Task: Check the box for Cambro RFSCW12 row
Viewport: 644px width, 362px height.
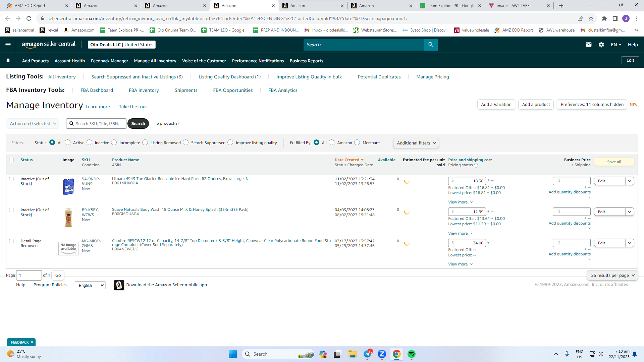Action: coord(11,241)
